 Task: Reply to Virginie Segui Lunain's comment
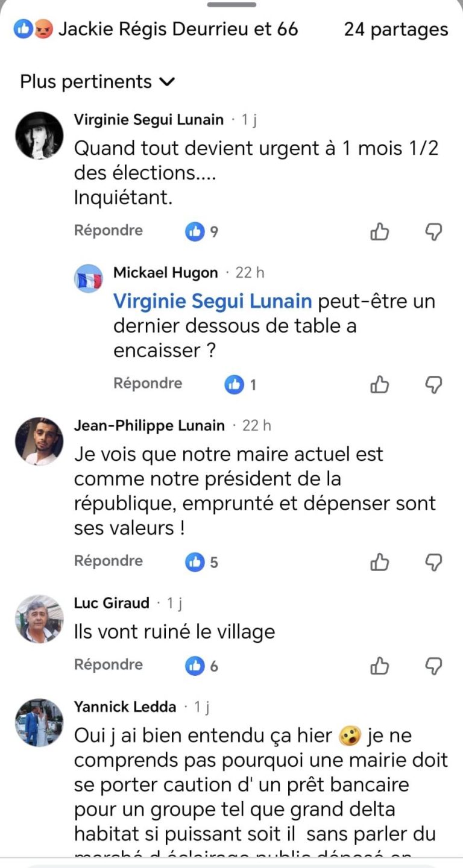(x=109, y=230)
